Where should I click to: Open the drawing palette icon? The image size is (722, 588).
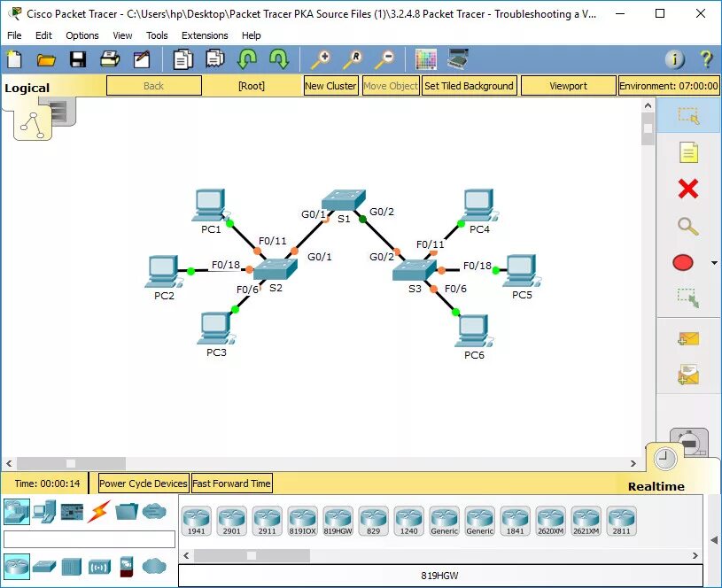point(425,60)
